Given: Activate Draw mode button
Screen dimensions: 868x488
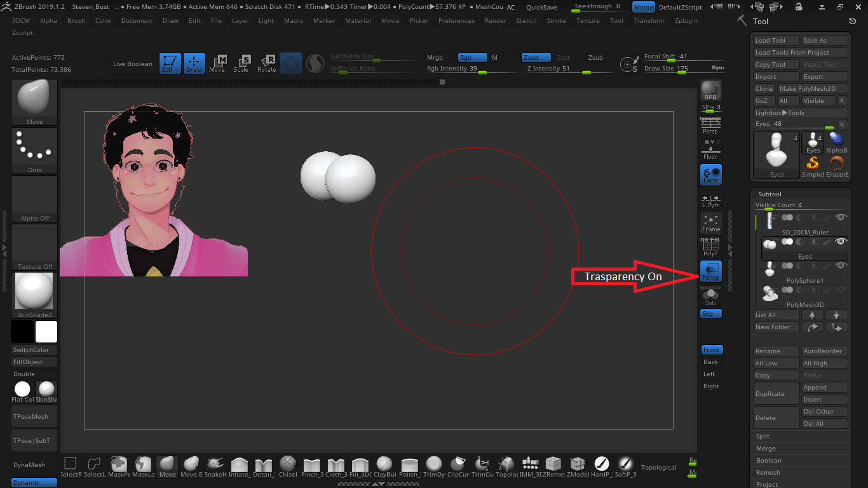Looking at the screenshot, I should [x=194, y=63].
